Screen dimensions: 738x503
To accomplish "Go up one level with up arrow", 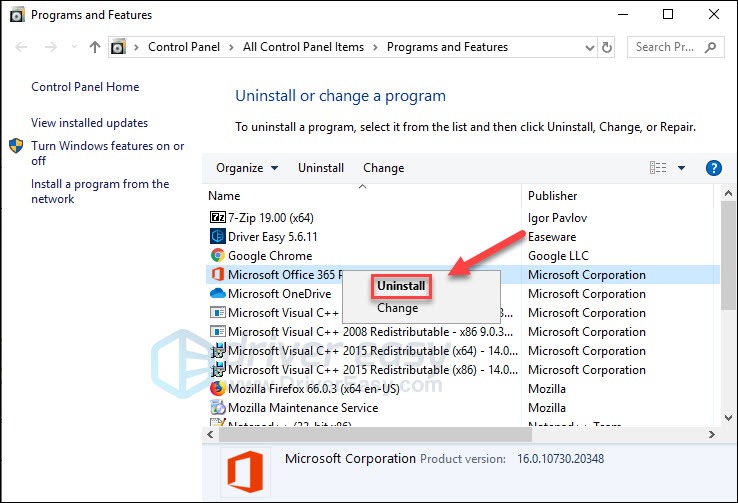I will click(x=95, y=47).
